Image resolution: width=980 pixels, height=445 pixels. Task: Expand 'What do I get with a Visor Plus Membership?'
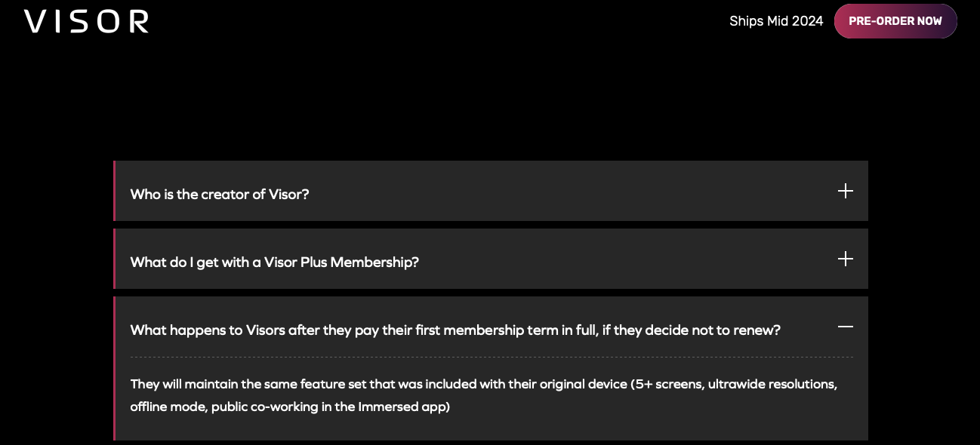[x=274, y=262]
